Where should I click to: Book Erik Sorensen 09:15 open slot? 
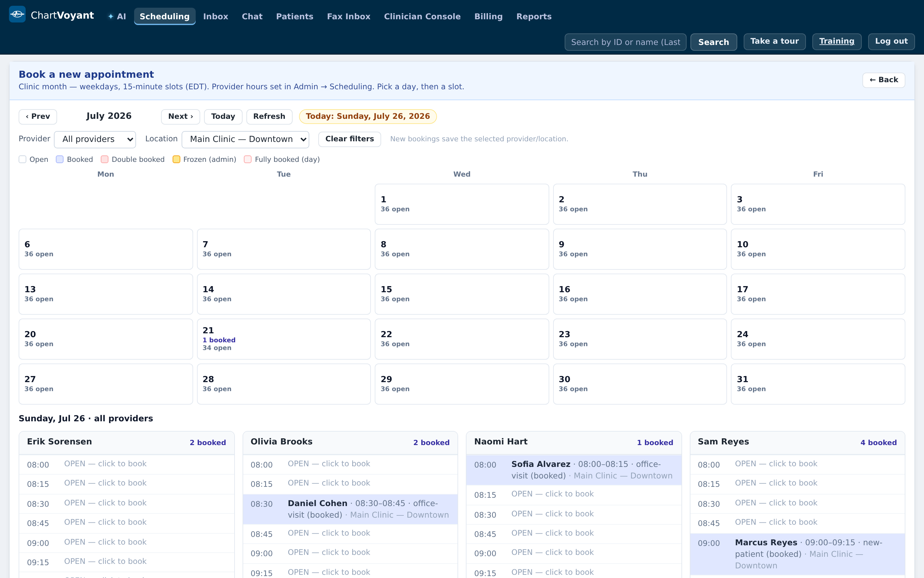tap(127, 562)
